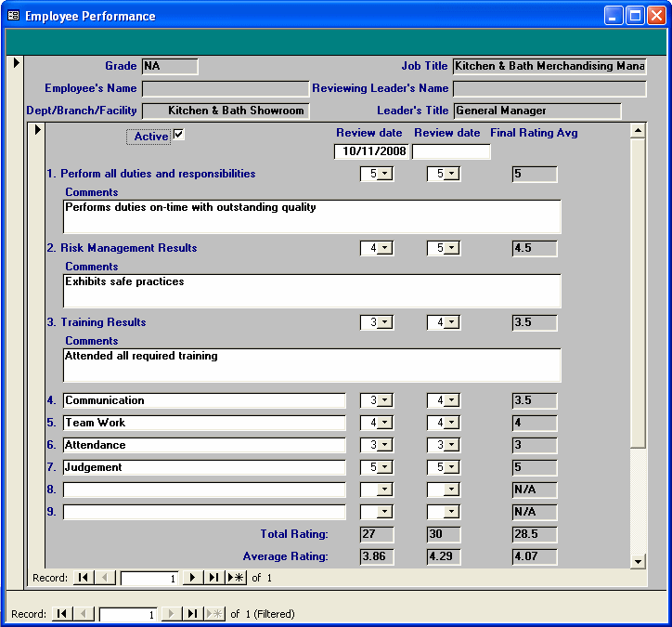Open first rating dropdown for item 8
Viewport: 672px width, 627px height.
click(385, 490)
